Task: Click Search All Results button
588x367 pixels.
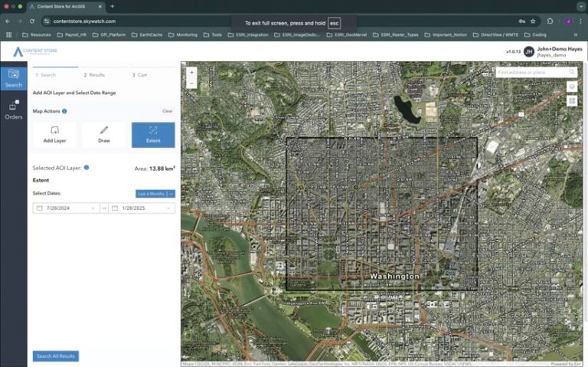Action: click(x=55, y=356)
